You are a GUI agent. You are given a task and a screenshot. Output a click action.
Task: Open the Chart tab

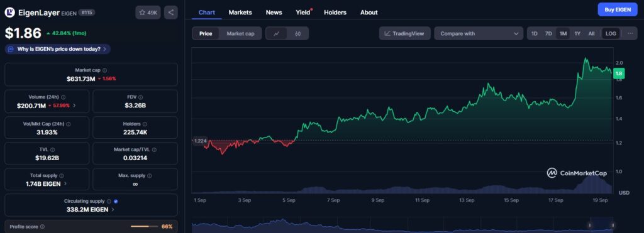click(x=206, y=13)
